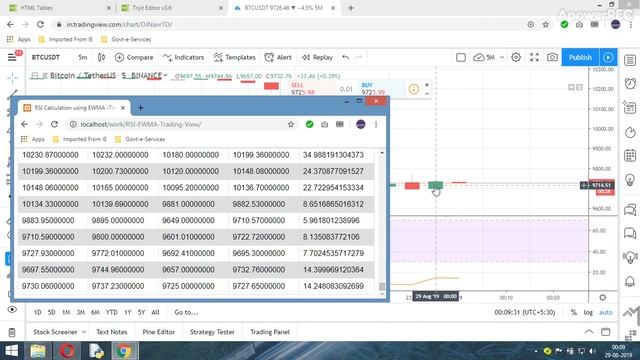Collapse the bottom panel chevron
Screen dimensions: 640x360
point(589,332)
